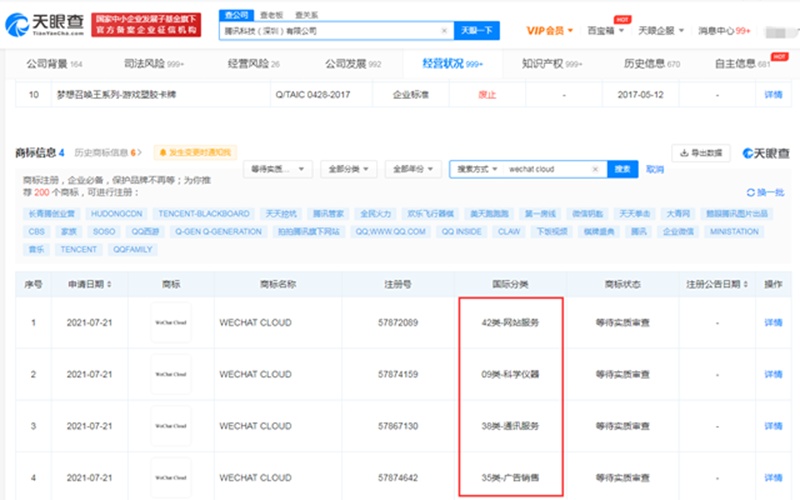800x500 pixels.
Task: Click the 42类-网站服务 cell
Action: click(x=510, y=322)
